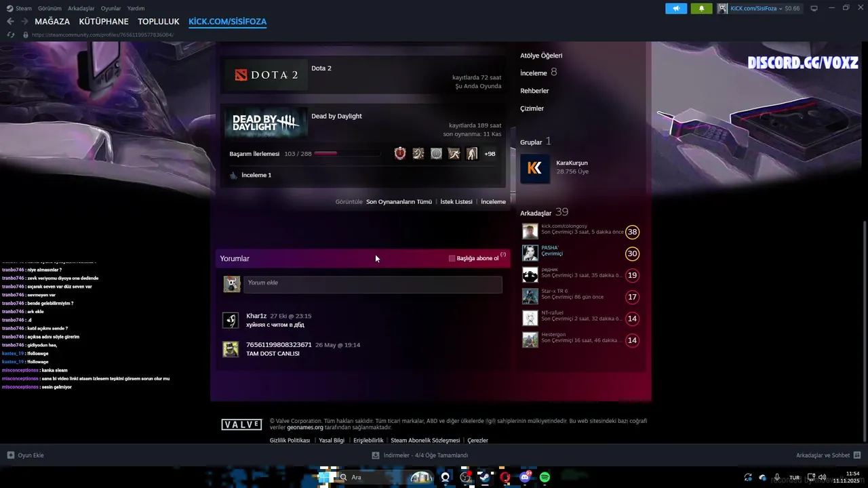Open the Rehberler link

[x=534, y=91]
